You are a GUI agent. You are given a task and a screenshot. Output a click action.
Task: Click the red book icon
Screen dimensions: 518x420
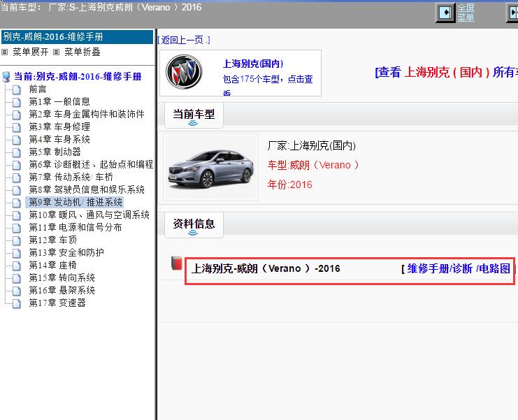click(x=177, y=263)
